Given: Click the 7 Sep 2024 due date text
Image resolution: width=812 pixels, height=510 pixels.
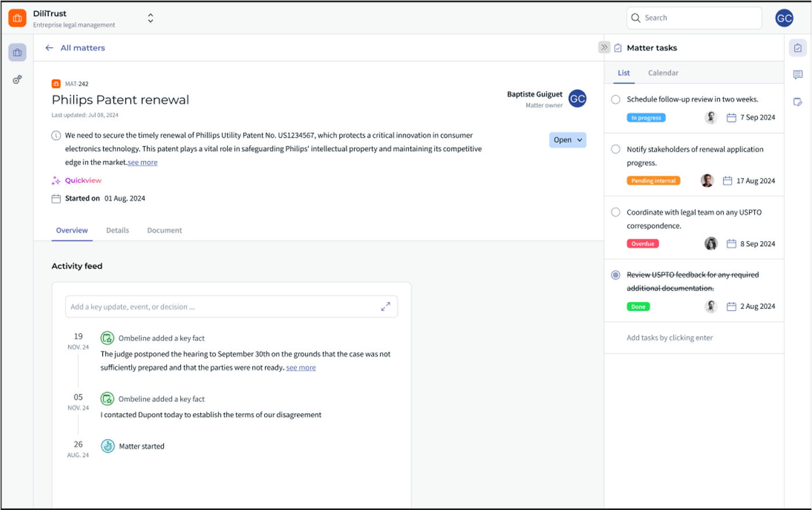Looking at the screenshot, I should (757, 117).
